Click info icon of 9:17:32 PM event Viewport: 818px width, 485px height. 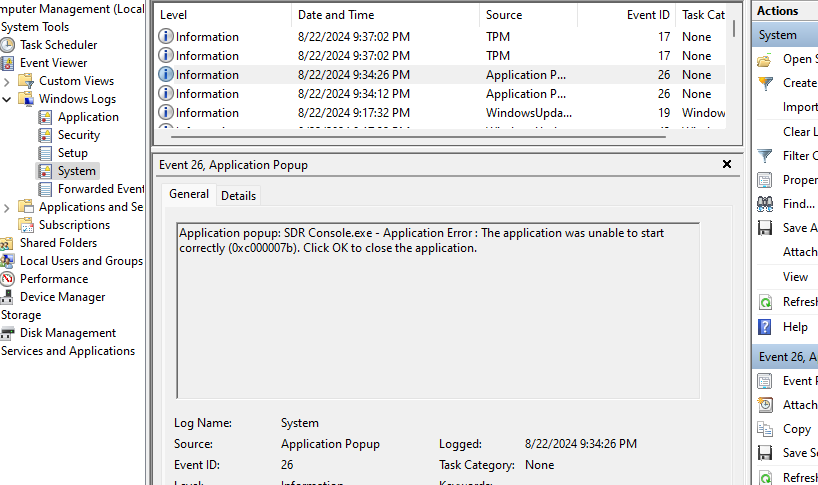166,113
